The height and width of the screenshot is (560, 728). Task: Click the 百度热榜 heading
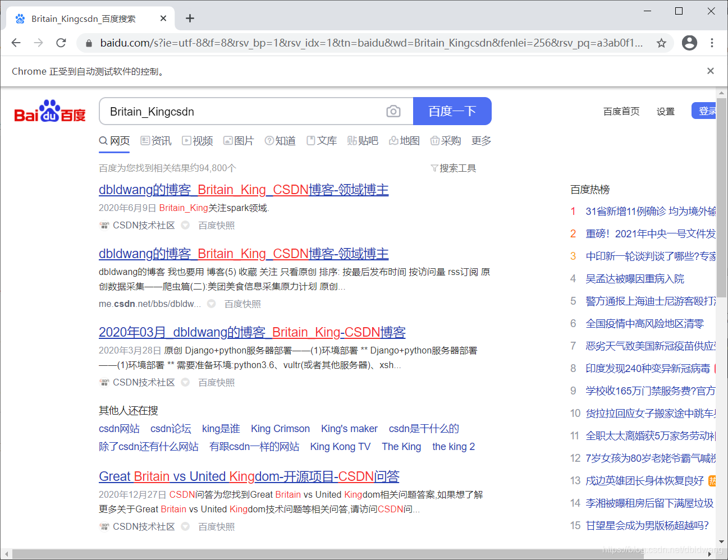click(x=590, y=190)
